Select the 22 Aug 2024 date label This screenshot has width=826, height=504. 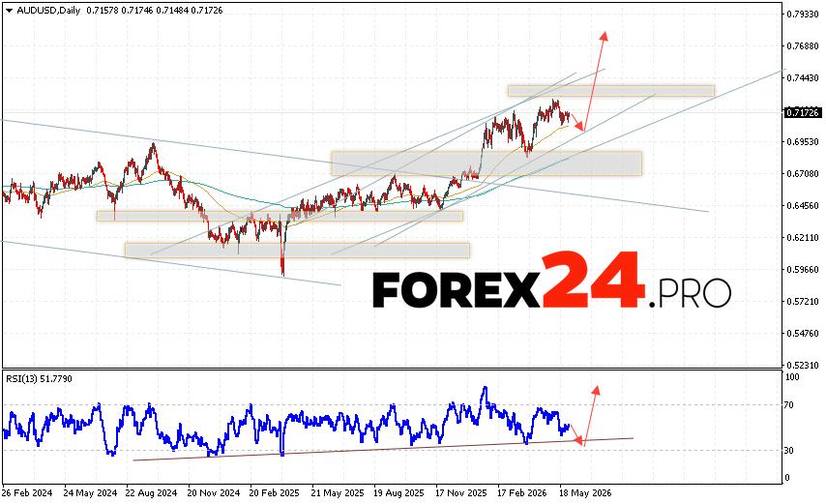(x=151, y=493)
